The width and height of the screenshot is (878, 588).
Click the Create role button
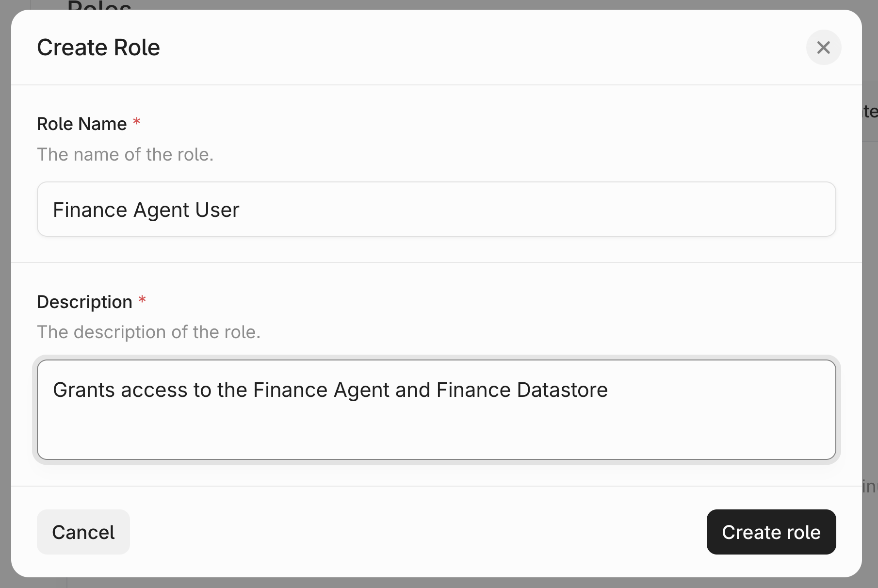(x=771, y=532)
